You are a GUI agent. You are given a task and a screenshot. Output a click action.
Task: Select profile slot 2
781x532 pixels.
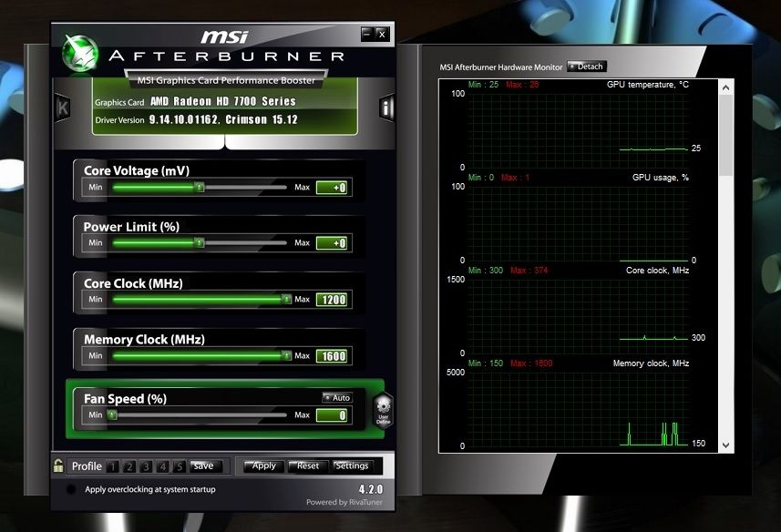point(129,466)
